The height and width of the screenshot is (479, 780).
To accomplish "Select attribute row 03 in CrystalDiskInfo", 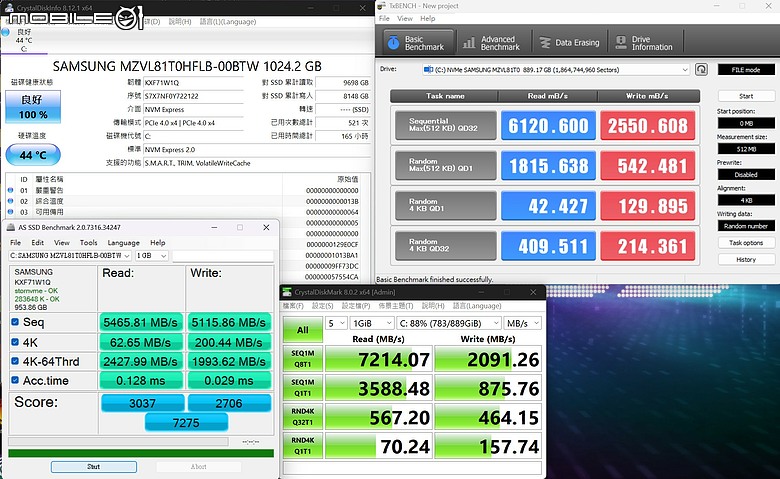I will 183,212.
